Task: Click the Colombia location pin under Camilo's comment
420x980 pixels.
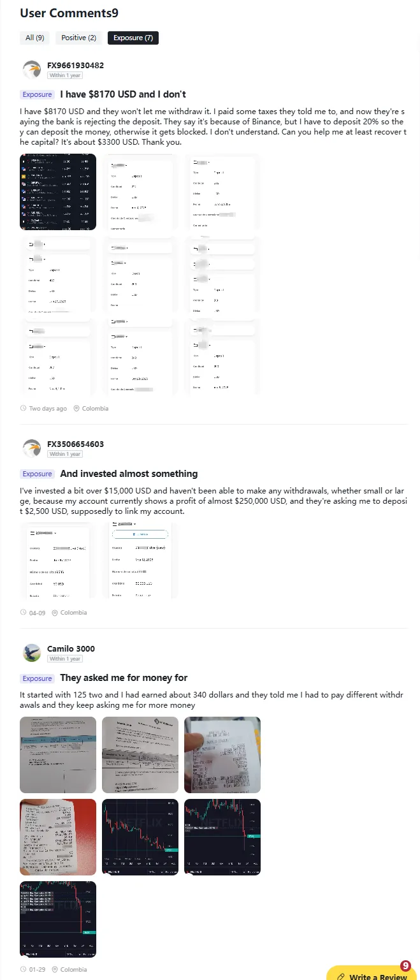Action: [x=55, y=970]
